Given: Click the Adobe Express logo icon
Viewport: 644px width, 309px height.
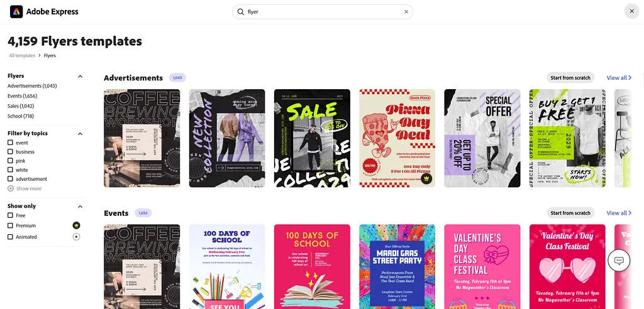Looking at the screenshot, I should 16,12.
